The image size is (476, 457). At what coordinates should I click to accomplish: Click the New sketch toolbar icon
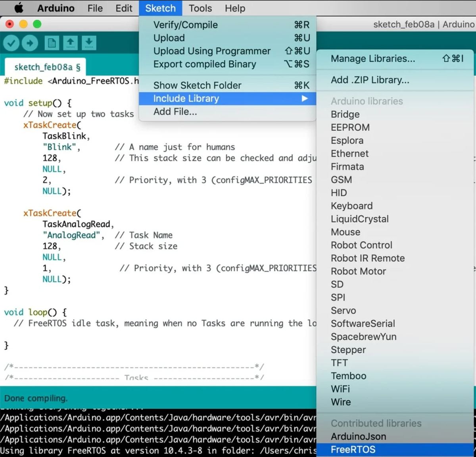tap(52, 43)
